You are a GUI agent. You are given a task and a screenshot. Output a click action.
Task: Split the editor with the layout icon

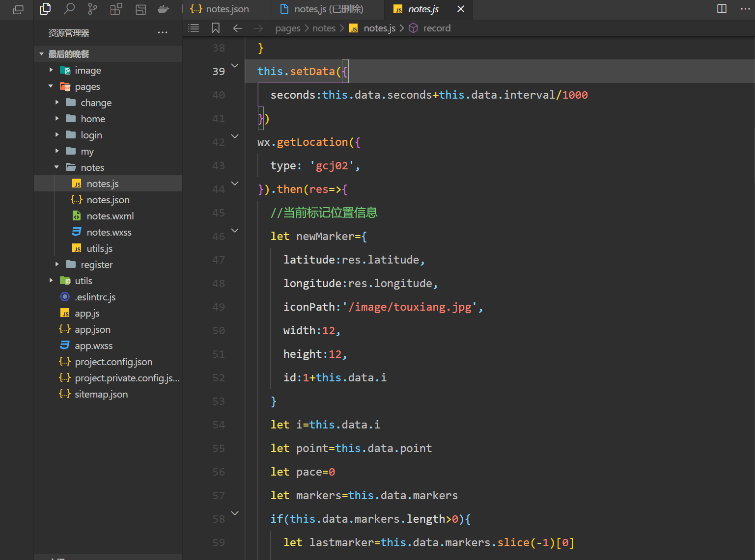point(722,9)
